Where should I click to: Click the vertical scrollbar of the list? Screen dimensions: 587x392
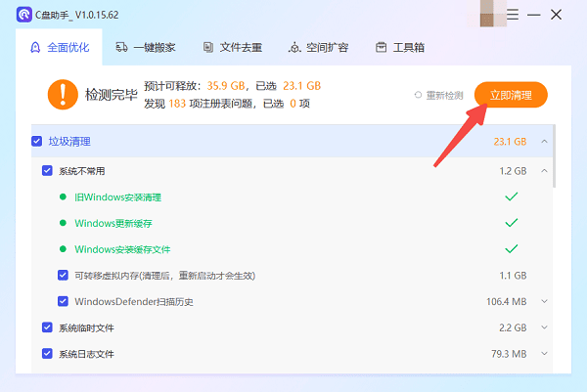click(554, 156)
